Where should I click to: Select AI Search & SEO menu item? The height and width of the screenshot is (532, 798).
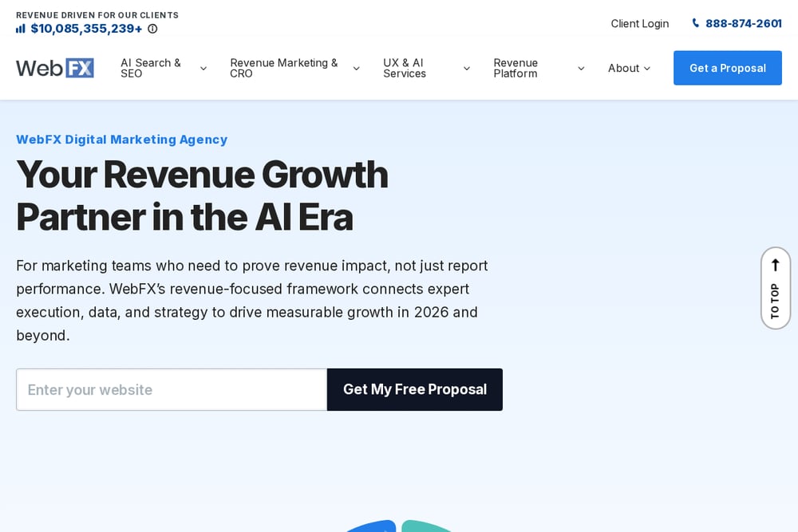click(x=151, y=68)
